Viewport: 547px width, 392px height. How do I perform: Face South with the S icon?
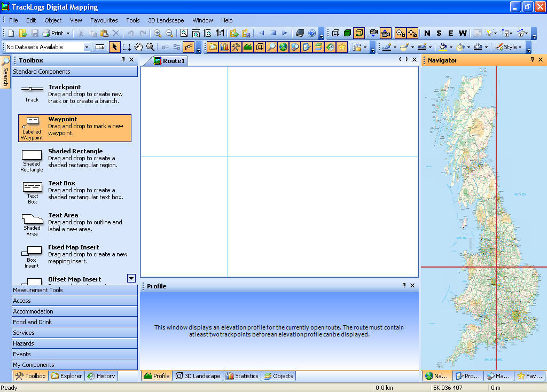[439, 33]
